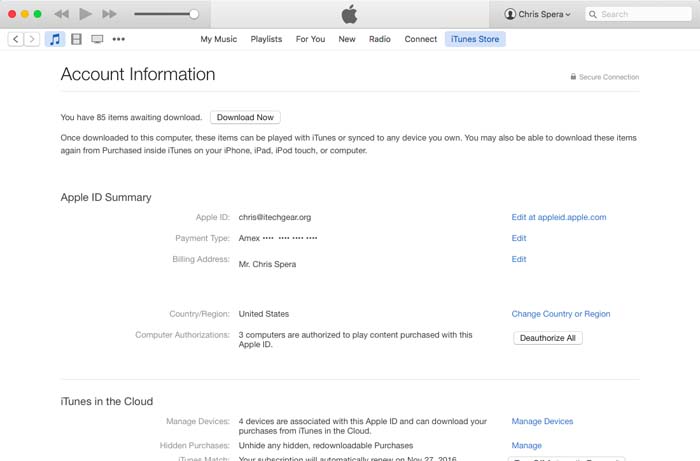Click the chris@itechgear.org Apple ID text
Image resolution: width=700 pixels, height=461 pixels.
click(275, 217)
